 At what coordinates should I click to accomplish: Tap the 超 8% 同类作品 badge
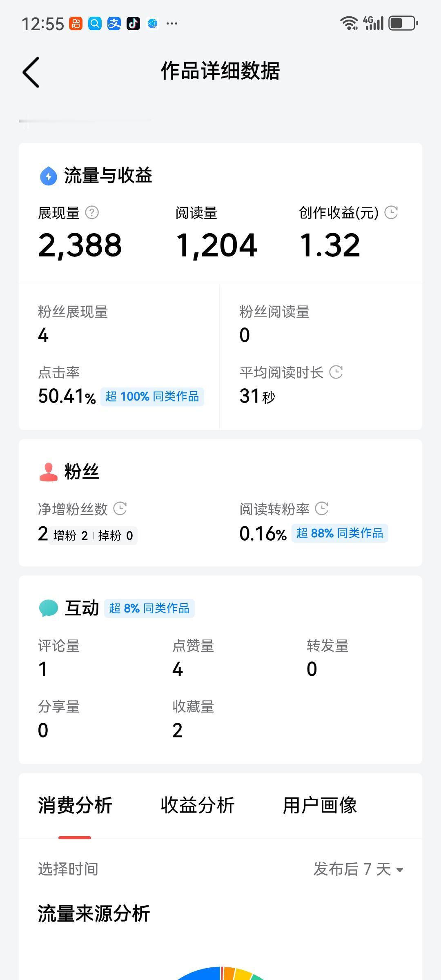pyautogui.click(x=149, y=608)
